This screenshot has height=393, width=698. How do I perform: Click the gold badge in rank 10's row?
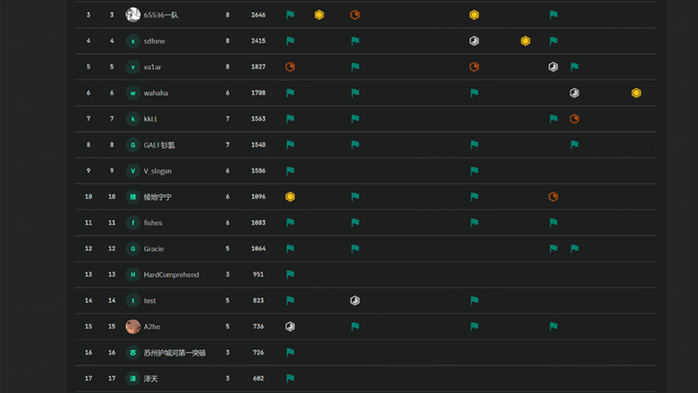pyautogui.click(x=290, y=197)
